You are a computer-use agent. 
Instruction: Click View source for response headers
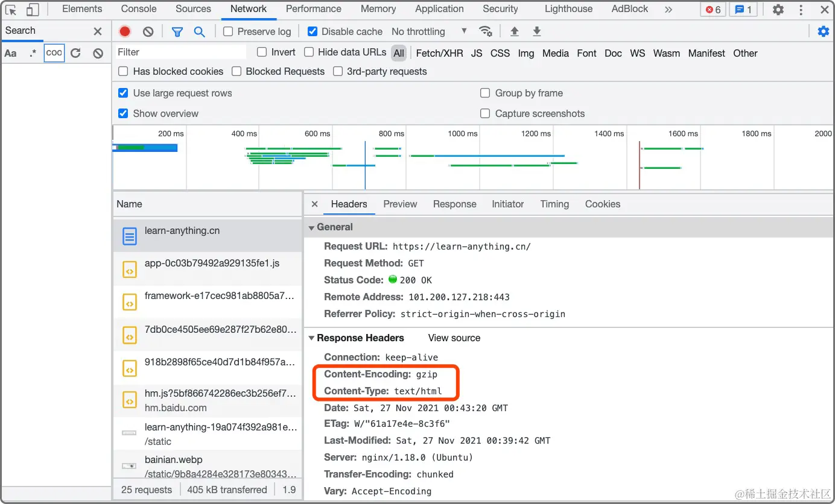[x=454, y=338]
